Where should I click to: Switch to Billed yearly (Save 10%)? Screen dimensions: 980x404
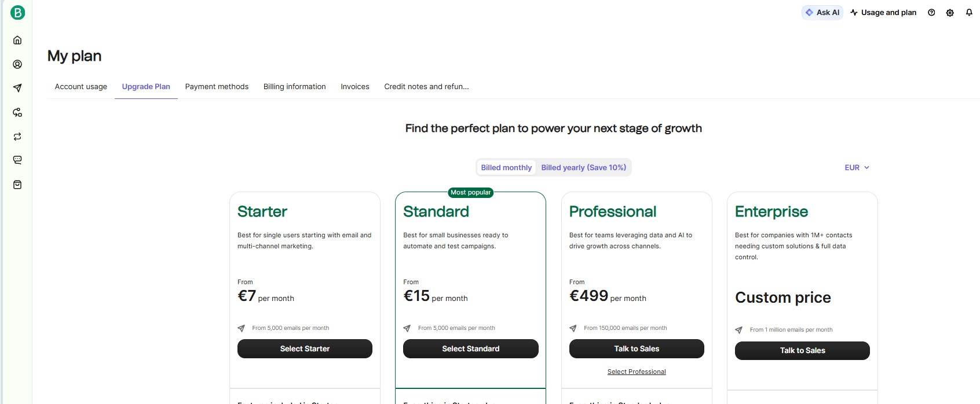(583, 167)
